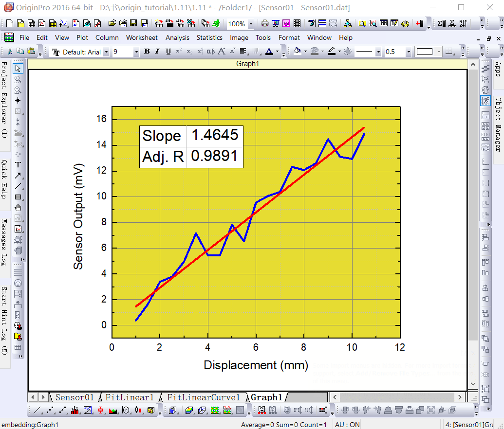Select the Arrow drawing tool

tap(18, 176)
